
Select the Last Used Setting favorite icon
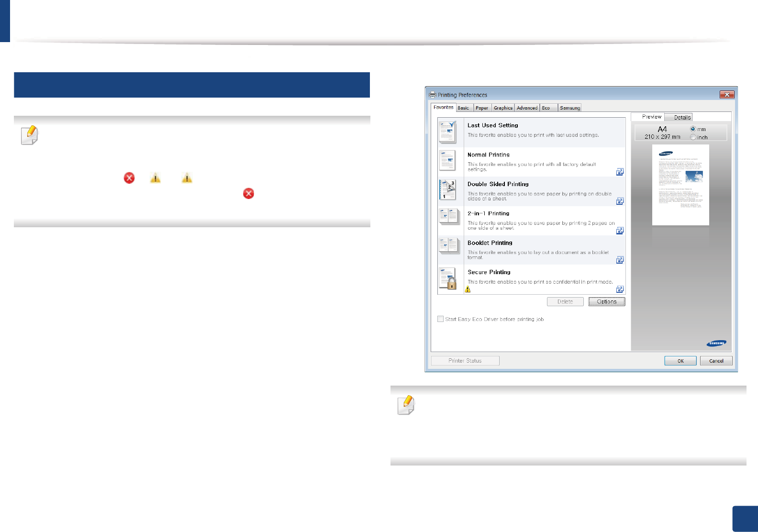pos(448,132)
